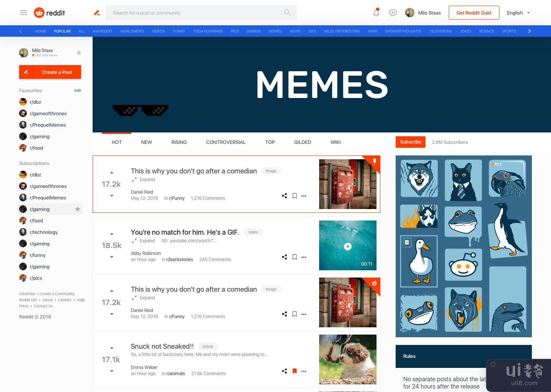The width and height of the screenshot is (551, 392).
Task: Open notifications bell
Action: (x=376, y=13)
